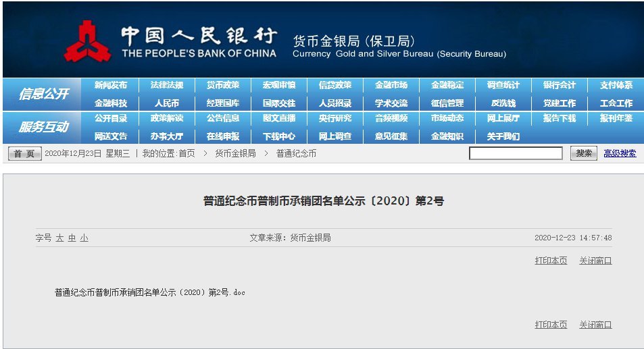The image size is (644, 349).
Task: Click the article publish time 2020-12-23 14:57:48
Action: pyautogui.click(x=573, y=238)
